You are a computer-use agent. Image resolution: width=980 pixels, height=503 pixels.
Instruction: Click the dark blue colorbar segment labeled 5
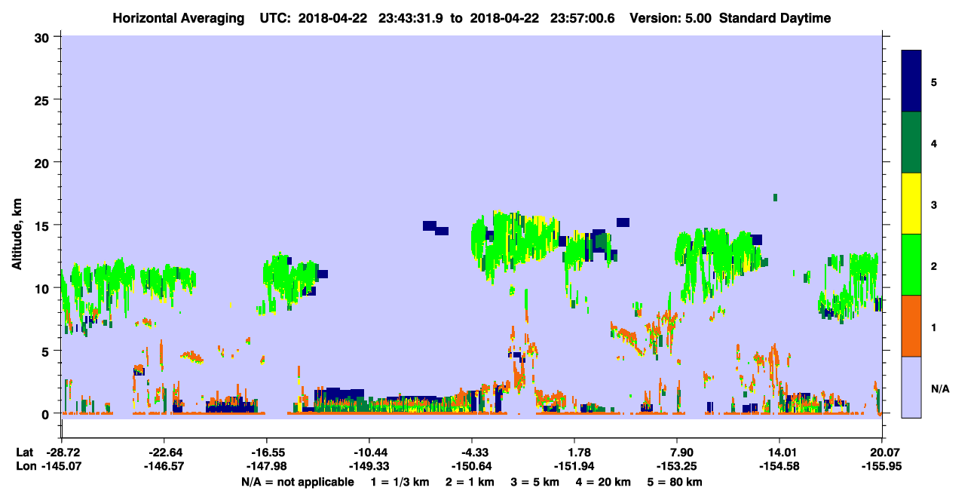[x=911, y=81]
